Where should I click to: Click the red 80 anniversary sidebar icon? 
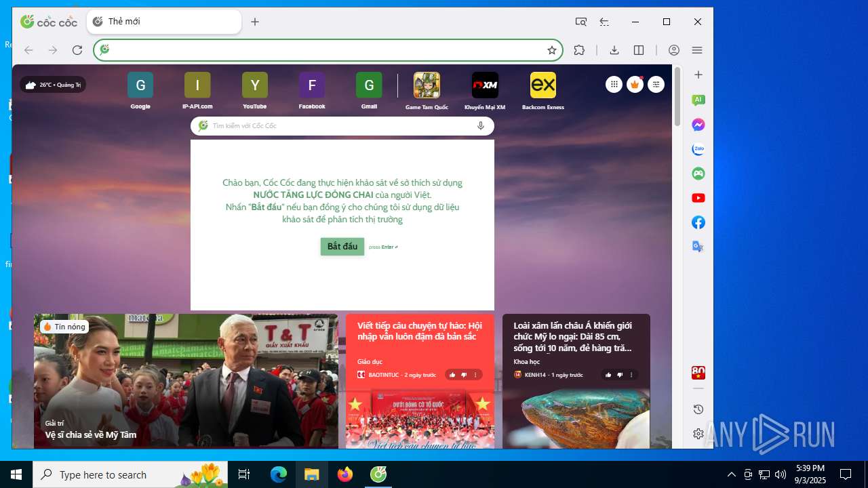pos(698,373)
